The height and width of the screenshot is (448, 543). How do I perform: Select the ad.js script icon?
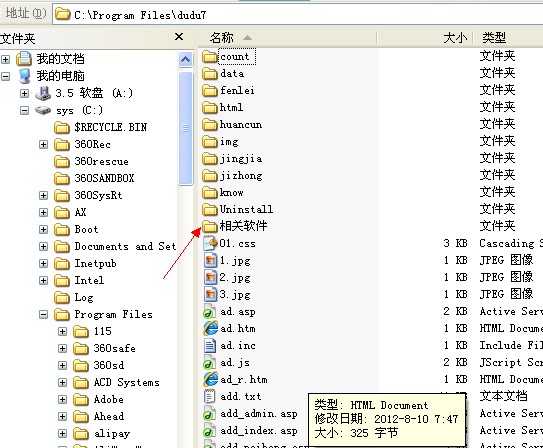coord(210,362)
